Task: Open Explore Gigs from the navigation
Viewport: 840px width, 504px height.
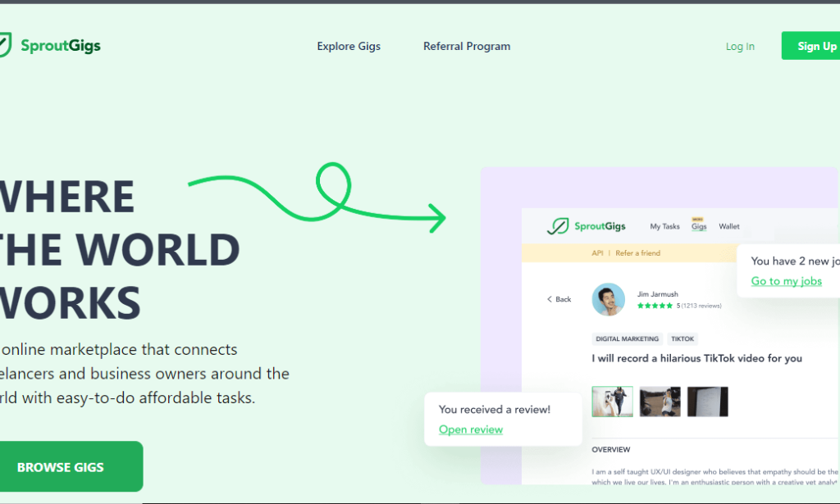Action: tap(349, 46)
